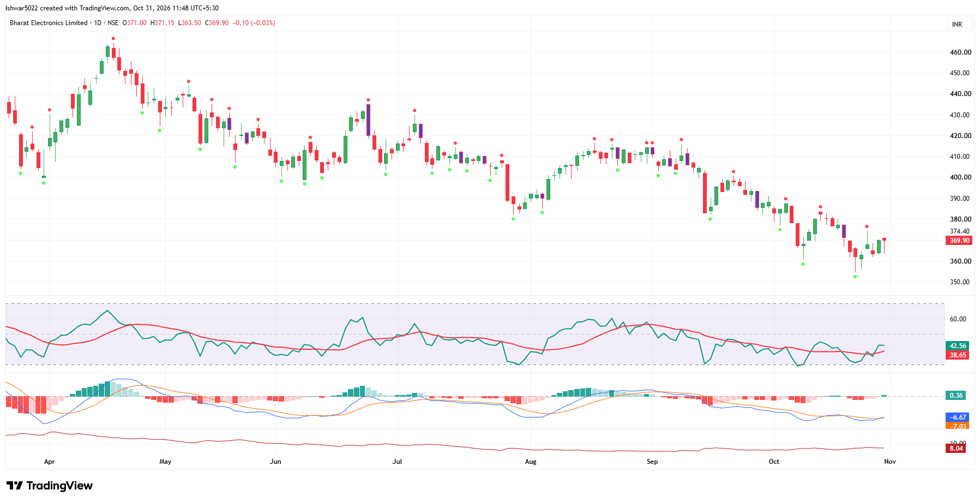Viewport: 980px width, 502px height.
Task: Click the high value H371.15
Action: tap(163, 23)
